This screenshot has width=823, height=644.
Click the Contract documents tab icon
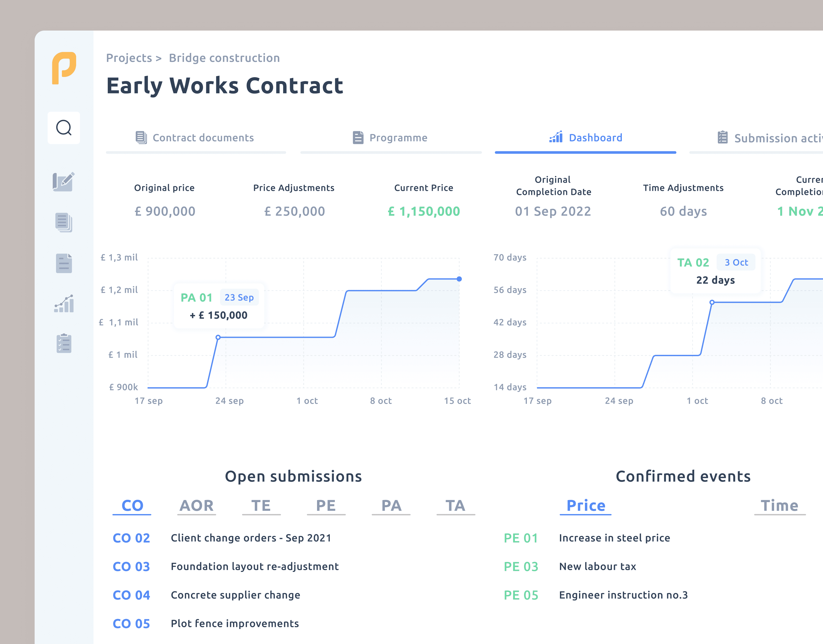click(x=141, y=138)
